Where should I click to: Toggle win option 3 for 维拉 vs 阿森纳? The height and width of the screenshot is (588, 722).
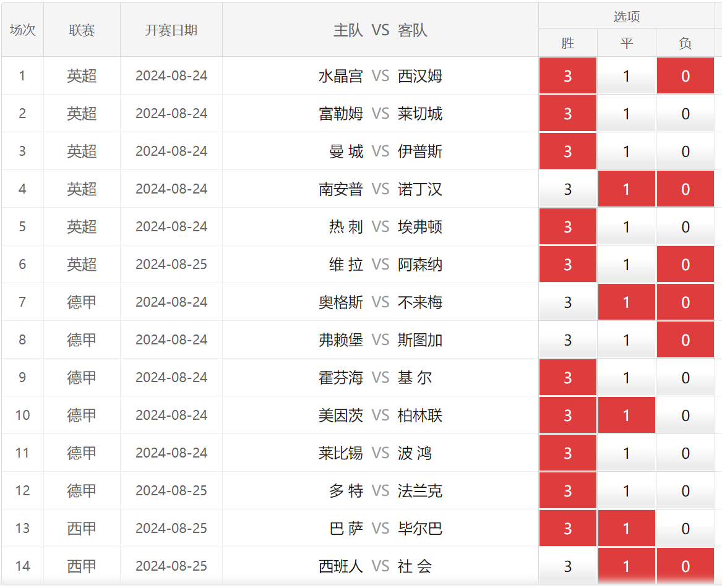pyautogui.click(x=568, y=264)
